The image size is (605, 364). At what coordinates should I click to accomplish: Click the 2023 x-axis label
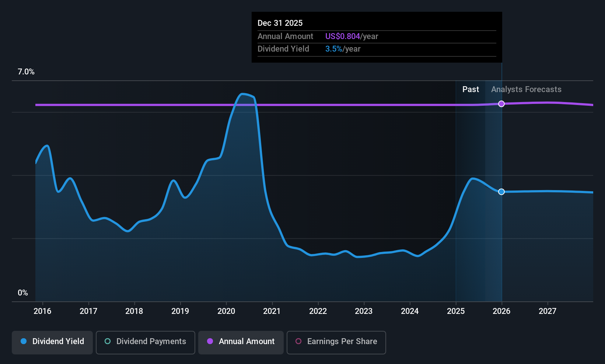tap(364, 311)
